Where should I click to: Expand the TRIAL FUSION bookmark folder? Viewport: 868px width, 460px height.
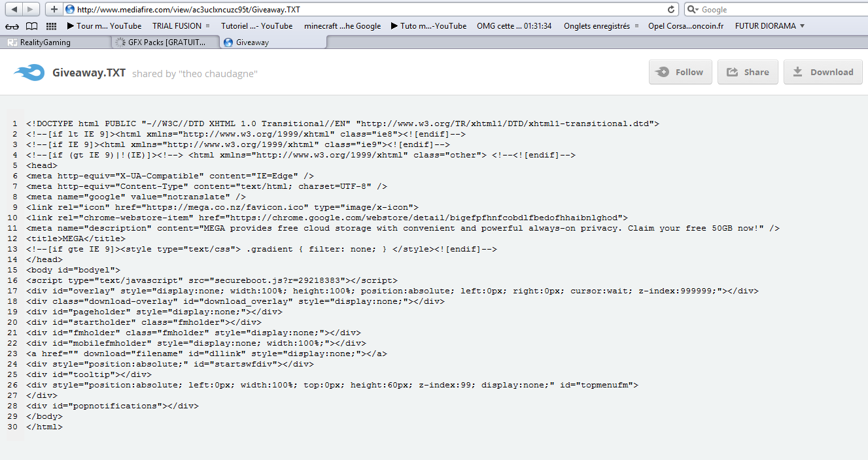click(x=181, y=26)
